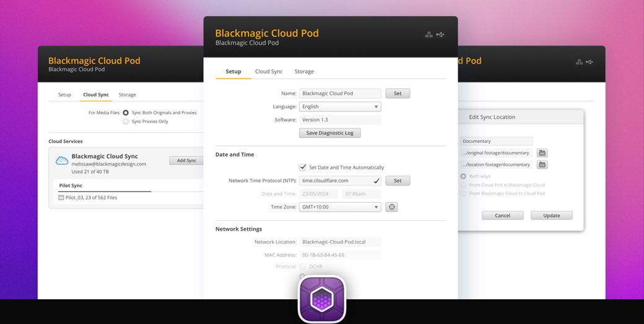The height and width of the screenshot is (324, 644).
Task: Browse folder for original footage path
Action: 542,153
